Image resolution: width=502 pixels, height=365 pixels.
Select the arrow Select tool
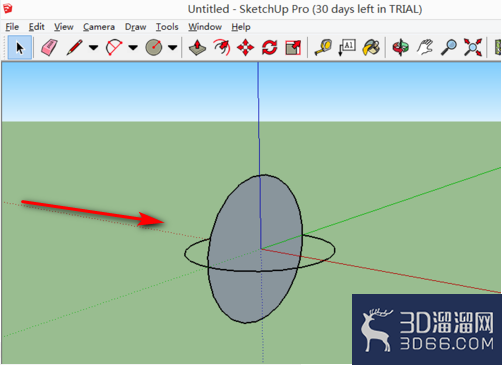click(x=20, y=47)
